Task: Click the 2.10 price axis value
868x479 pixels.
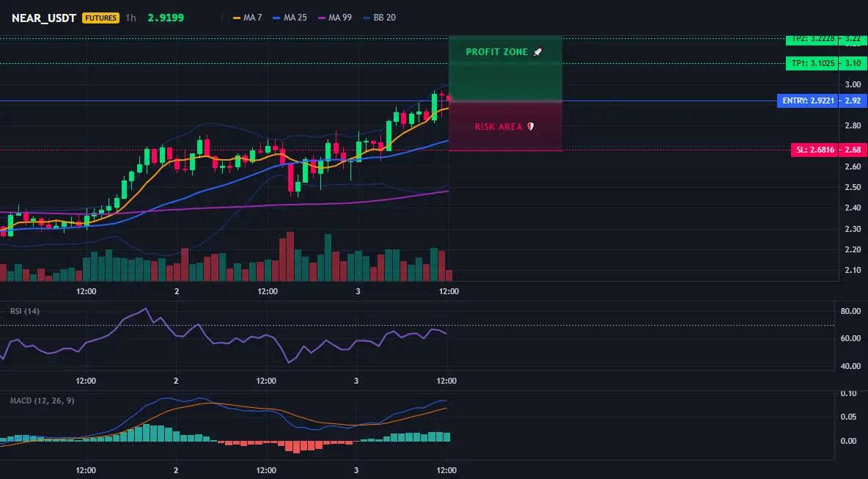Action: (x=853, y=270)
